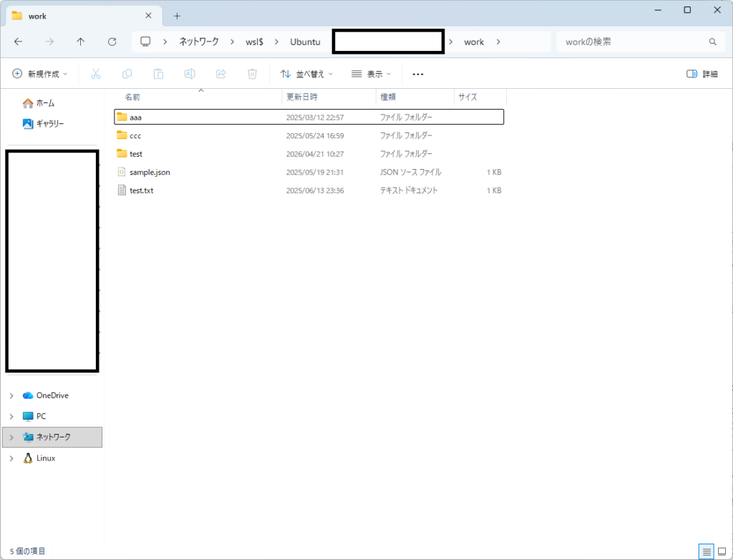This screenshot has height=560, width=733.
Task: Click the Paste icon in the toolbar
Action: tap(158, 74)
